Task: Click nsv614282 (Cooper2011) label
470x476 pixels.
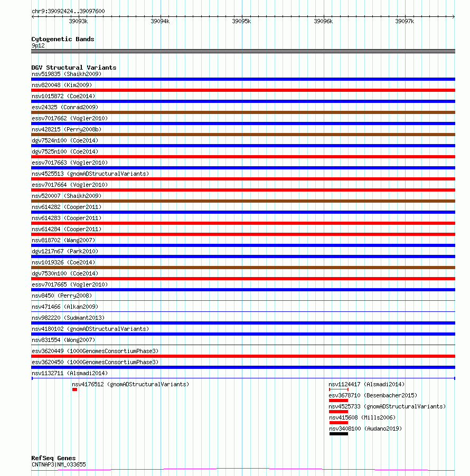Action: click(67, 207)
